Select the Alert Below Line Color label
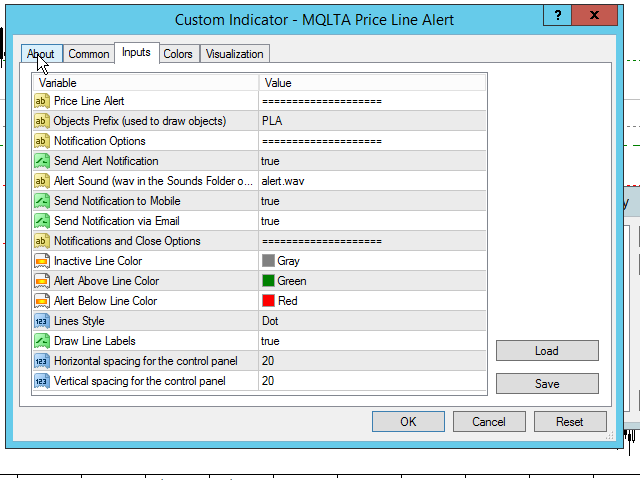This screenshot has height=480, width=640. 105,301
